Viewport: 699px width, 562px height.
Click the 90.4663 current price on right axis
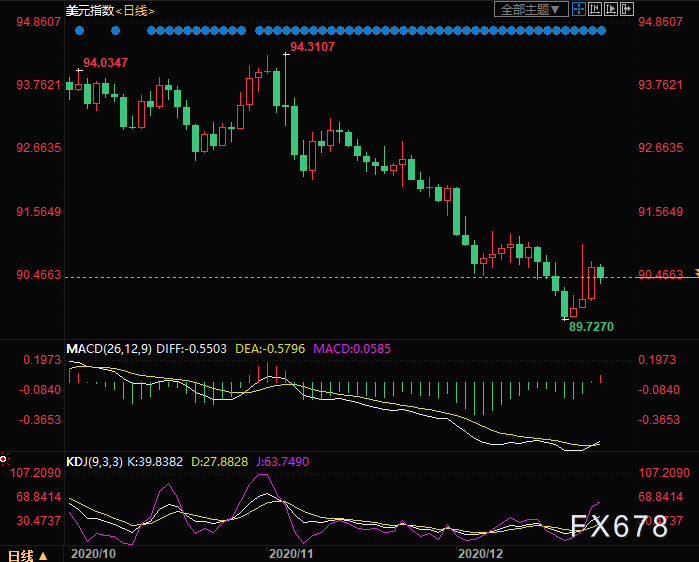[x=660, y=274]
